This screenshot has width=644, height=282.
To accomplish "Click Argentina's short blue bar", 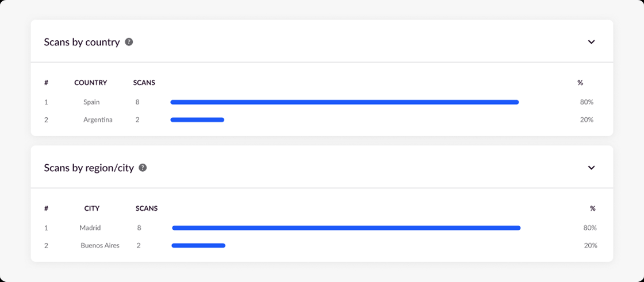I will pyautogui.click(x=197, y=120).
